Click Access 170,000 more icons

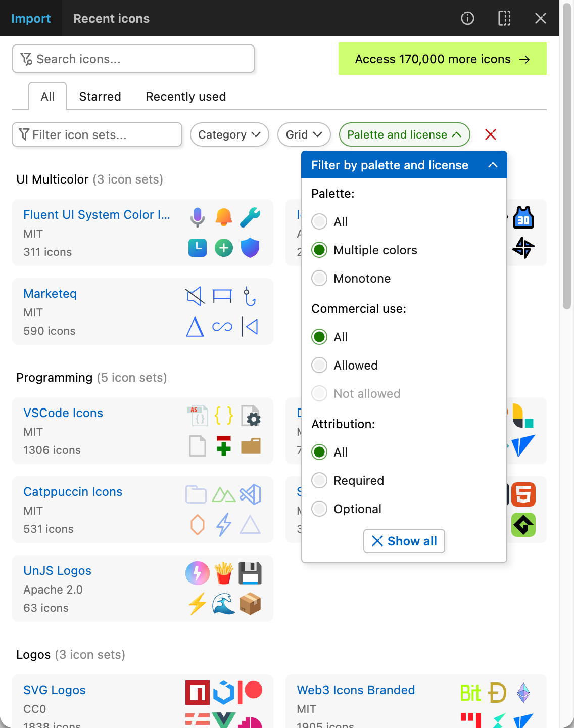click(x=442, y=59)
